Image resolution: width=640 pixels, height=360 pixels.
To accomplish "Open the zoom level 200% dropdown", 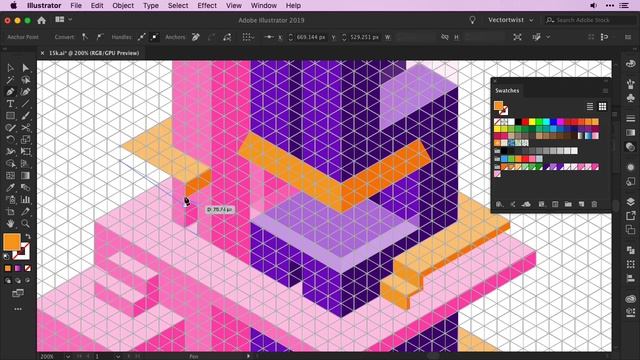I will pos(68,356).
